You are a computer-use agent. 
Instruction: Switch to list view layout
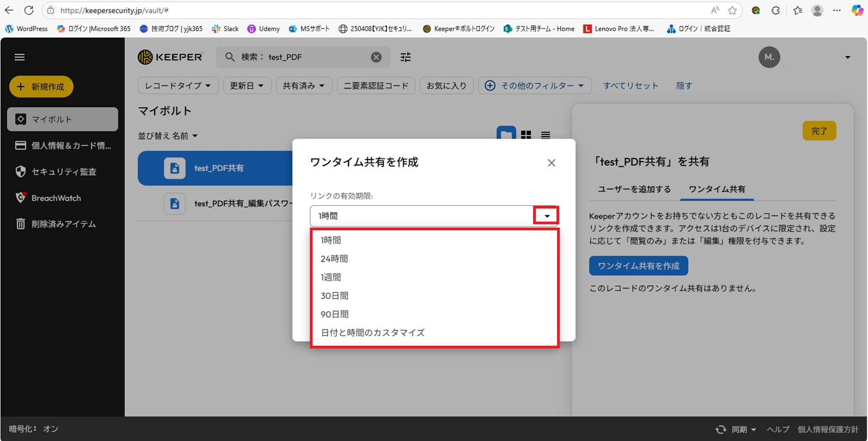546,135
